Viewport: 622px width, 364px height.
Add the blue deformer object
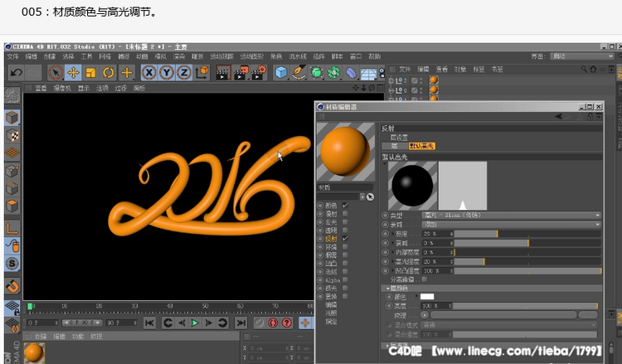pyautogui.click(x=351, y=73)
